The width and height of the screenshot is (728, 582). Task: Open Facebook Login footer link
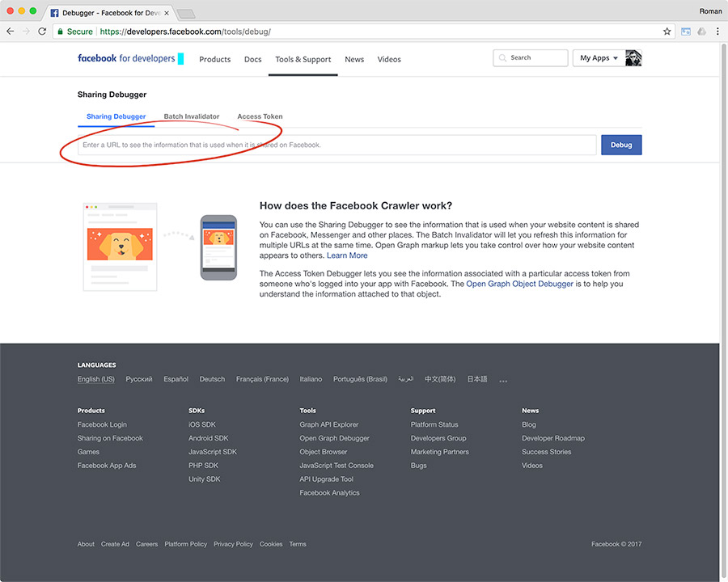point(102,424)
